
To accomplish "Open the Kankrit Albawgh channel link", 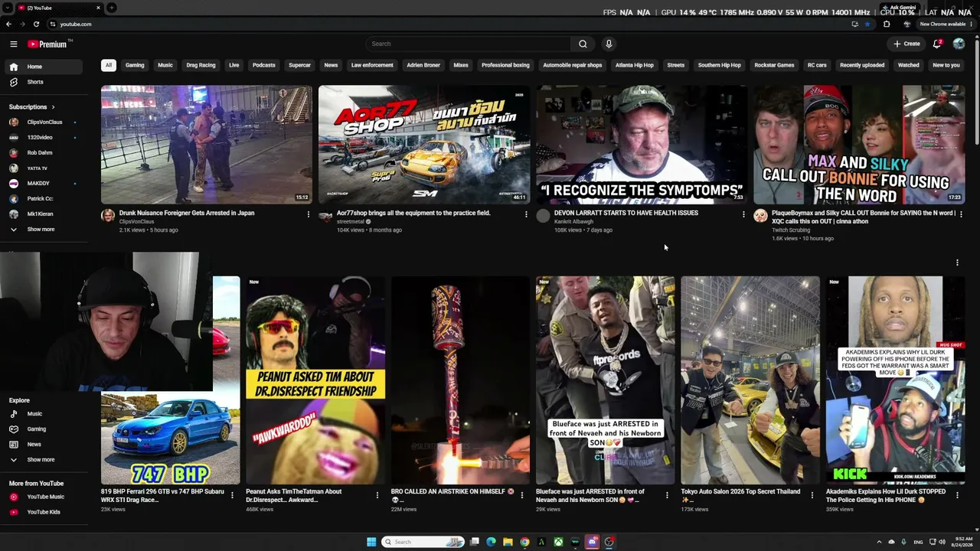I will [x=573, y=222].
